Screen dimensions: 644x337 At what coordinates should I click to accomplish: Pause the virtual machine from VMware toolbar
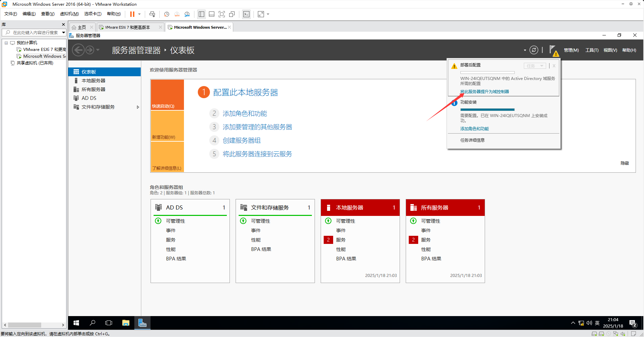click(x=132, y=14)
